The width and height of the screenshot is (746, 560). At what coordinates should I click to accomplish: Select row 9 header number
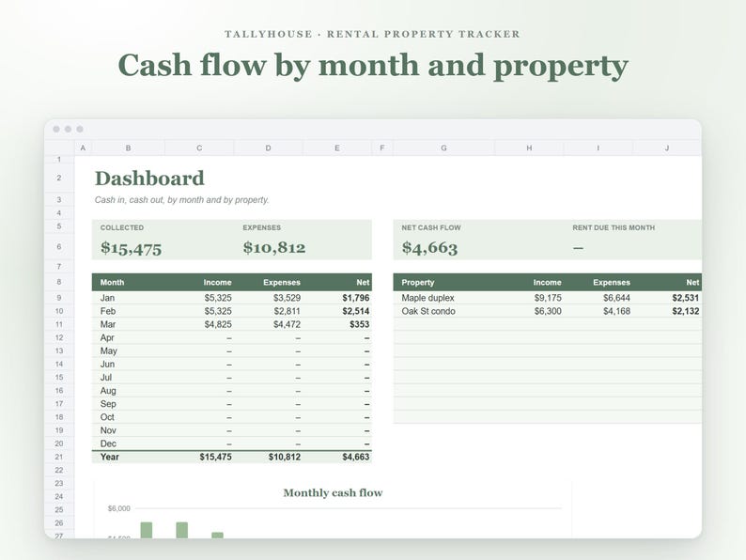coord(59,297)
